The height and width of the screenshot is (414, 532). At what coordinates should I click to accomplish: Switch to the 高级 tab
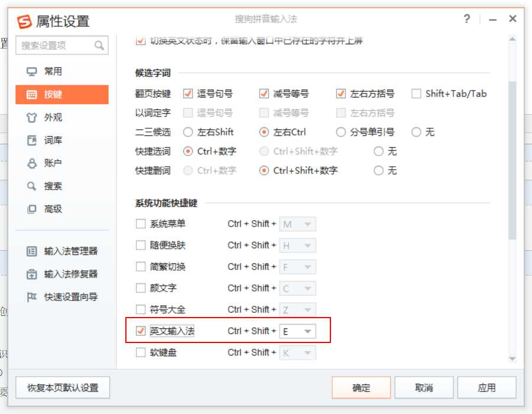coord(62,209)
